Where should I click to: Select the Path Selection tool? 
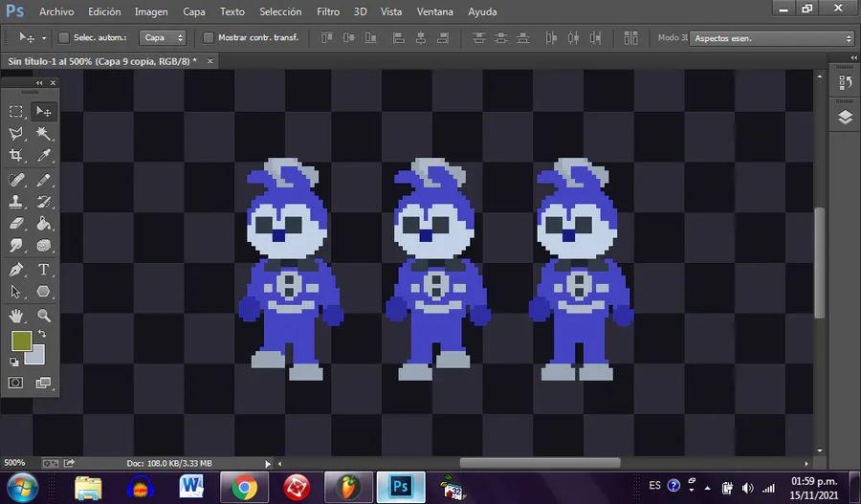point(16,292)
